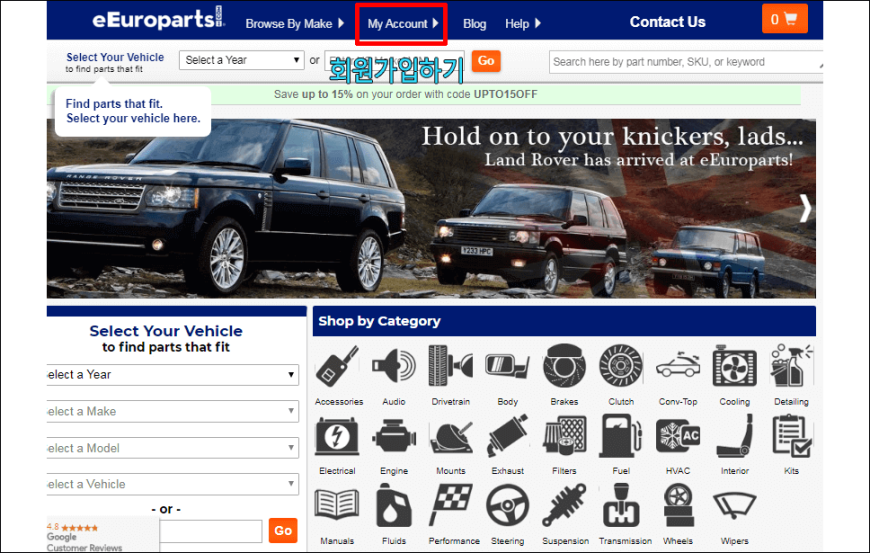Screen dimensions: 870x553
Task: Click the Land Rover promotional banner
Action: point(431,209)
